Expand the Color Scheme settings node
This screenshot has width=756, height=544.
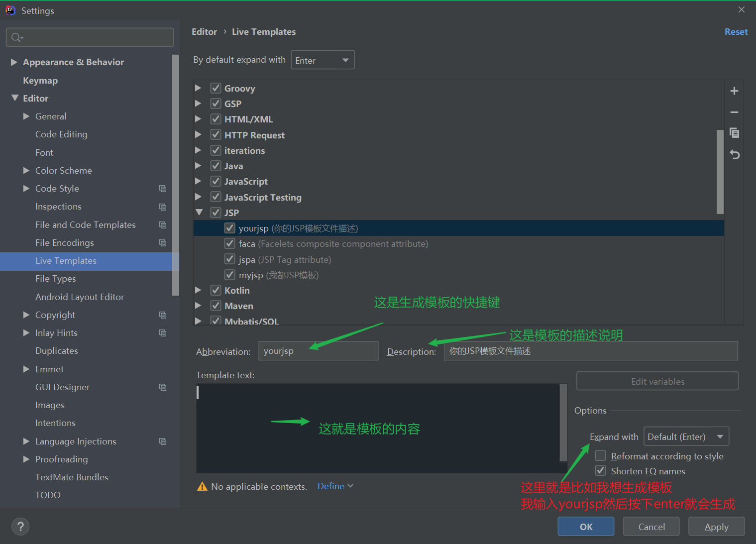(26, 171)
